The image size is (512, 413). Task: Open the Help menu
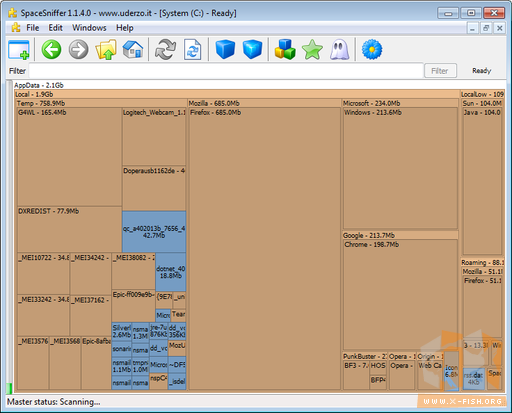pyautogui.click(x=125, y=28)
